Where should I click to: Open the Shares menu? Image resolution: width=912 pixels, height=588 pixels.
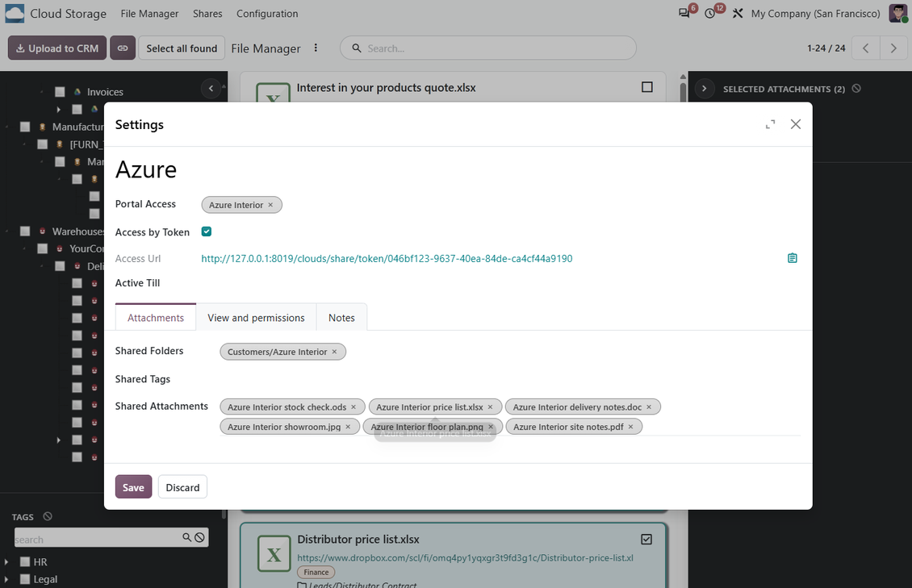[x=207, y=14]
